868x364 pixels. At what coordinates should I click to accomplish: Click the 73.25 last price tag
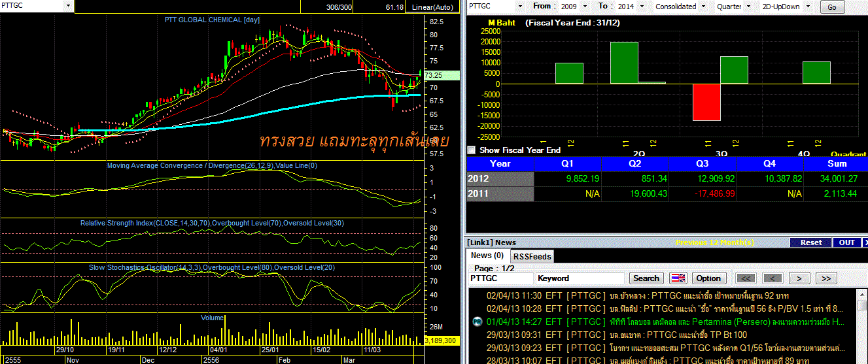442,75
